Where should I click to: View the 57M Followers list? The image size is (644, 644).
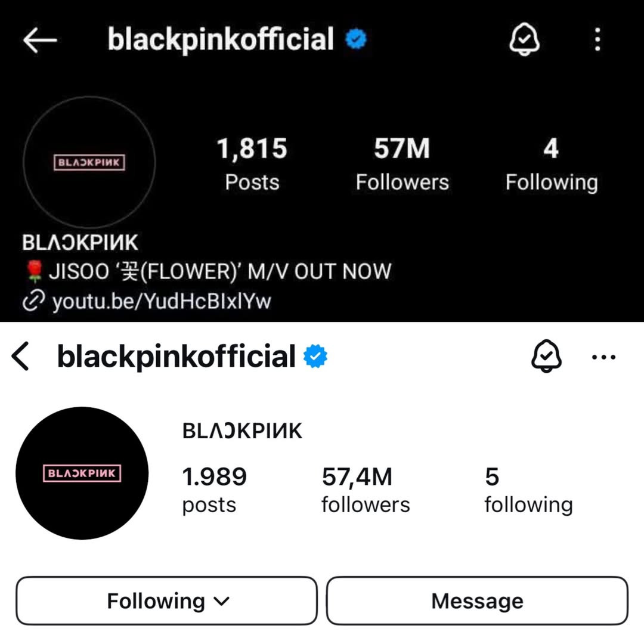402,165
